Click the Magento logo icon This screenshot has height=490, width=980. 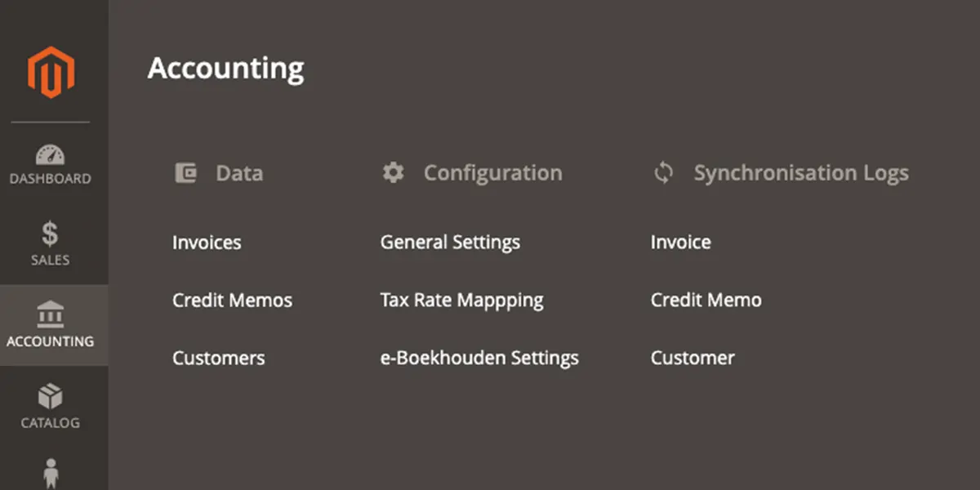(51, 73)
